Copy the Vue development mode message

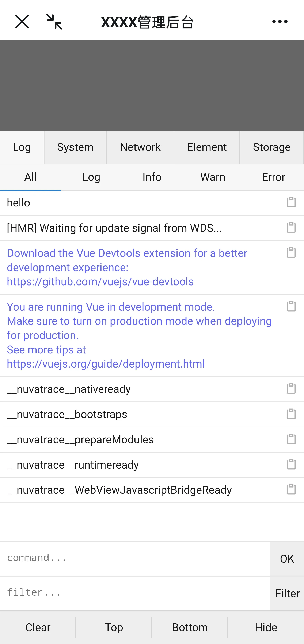click(291, 306)
